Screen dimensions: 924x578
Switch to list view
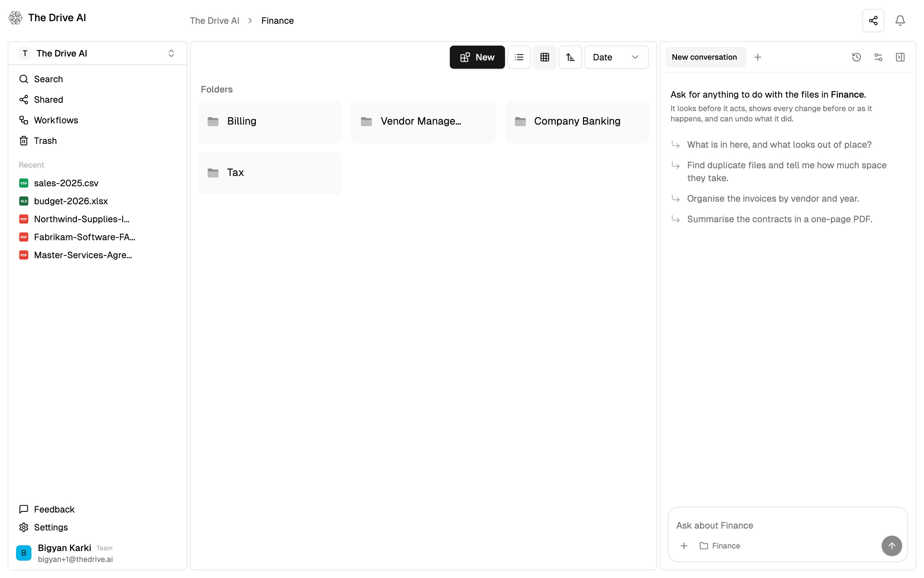[x=519, y=57]
